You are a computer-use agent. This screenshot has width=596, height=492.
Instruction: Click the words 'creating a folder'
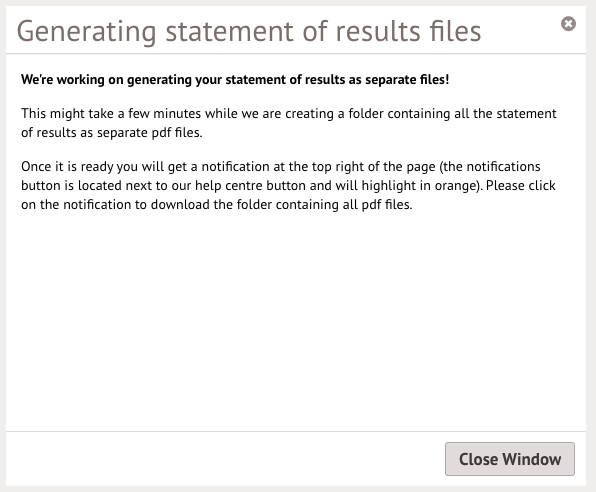pos(334,113)
